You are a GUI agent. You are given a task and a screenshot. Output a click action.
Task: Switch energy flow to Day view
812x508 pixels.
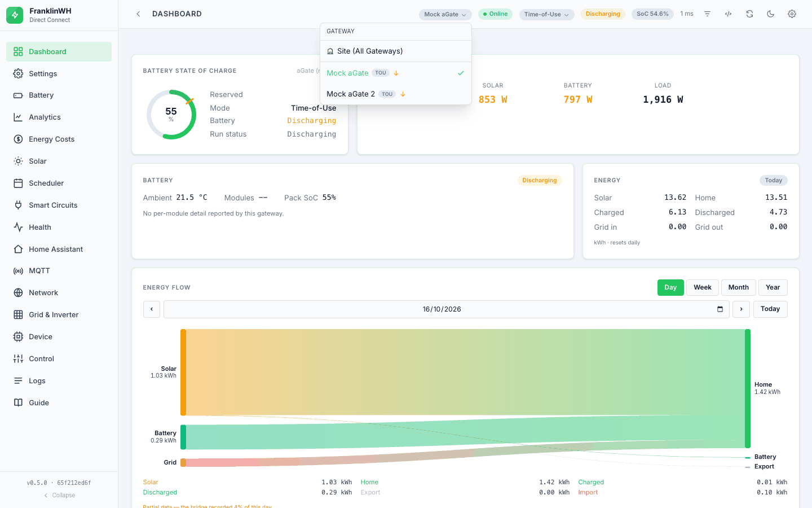tap(670, 288)
